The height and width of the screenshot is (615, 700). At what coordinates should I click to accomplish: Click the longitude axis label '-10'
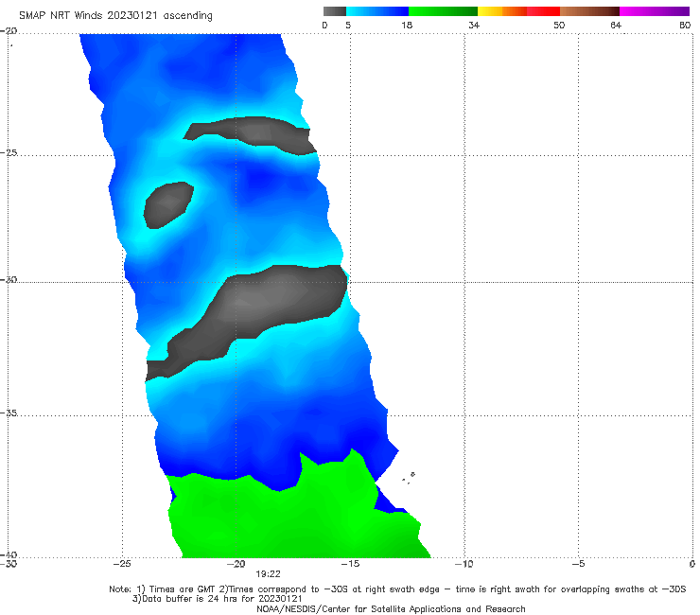(464, 564)
